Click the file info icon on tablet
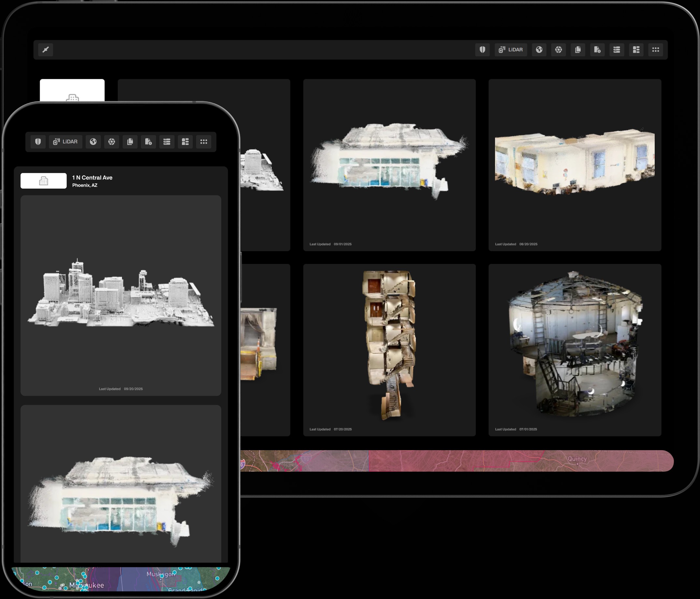Screen dimensions: 700x599 (597, 50)
